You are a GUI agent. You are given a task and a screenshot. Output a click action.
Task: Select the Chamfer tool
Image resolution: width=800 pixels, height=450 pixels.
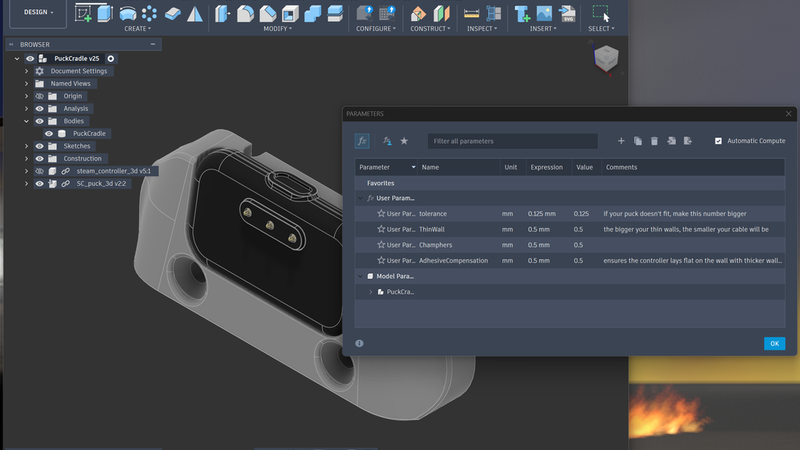[x=267, y=13]
